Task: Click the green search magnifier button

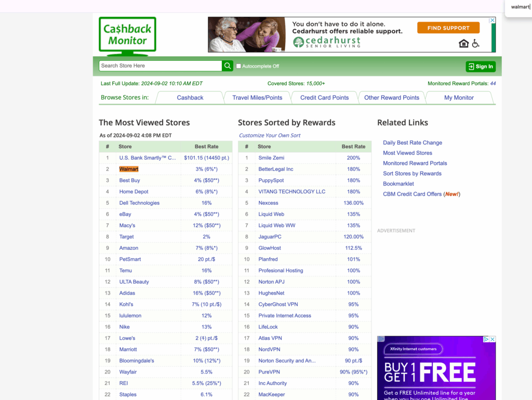Action: 228,66
